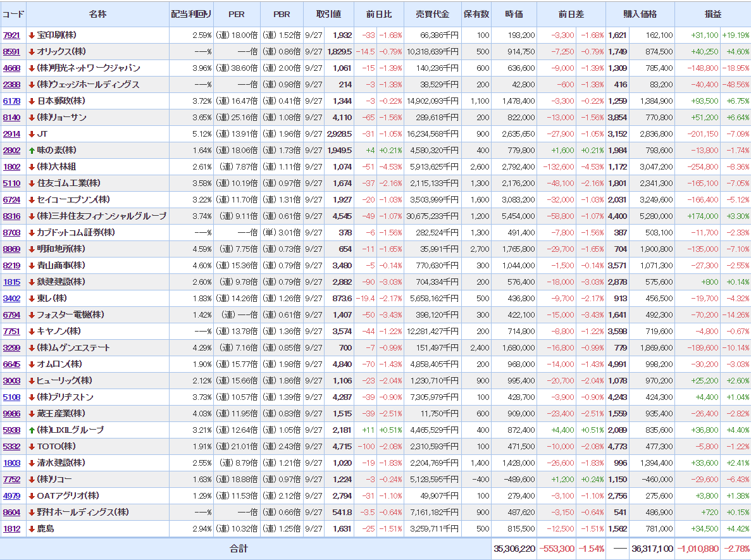This screenshot has height=560, width=751.
Task: Click the red down arrow beside 日本郵政(株)
Action: (32, 101)
